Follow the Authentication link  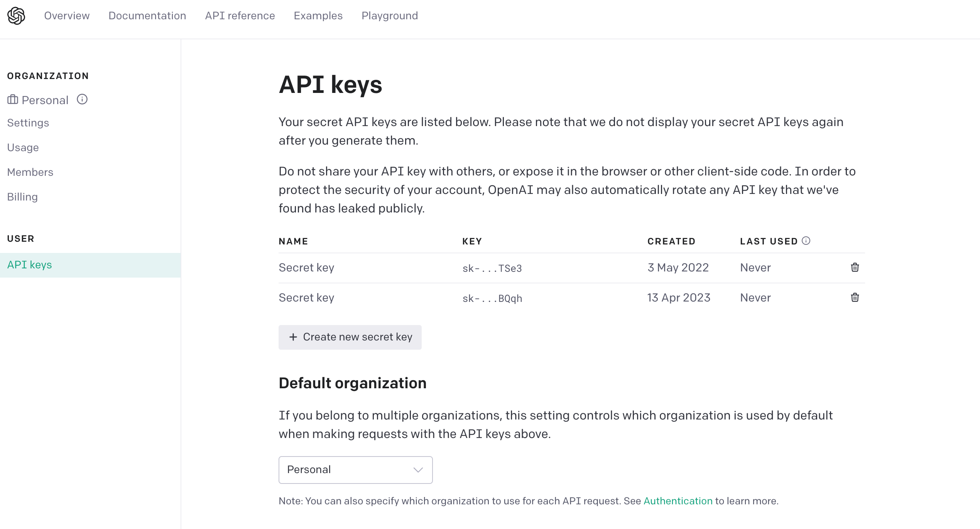(x=678, y=501)
